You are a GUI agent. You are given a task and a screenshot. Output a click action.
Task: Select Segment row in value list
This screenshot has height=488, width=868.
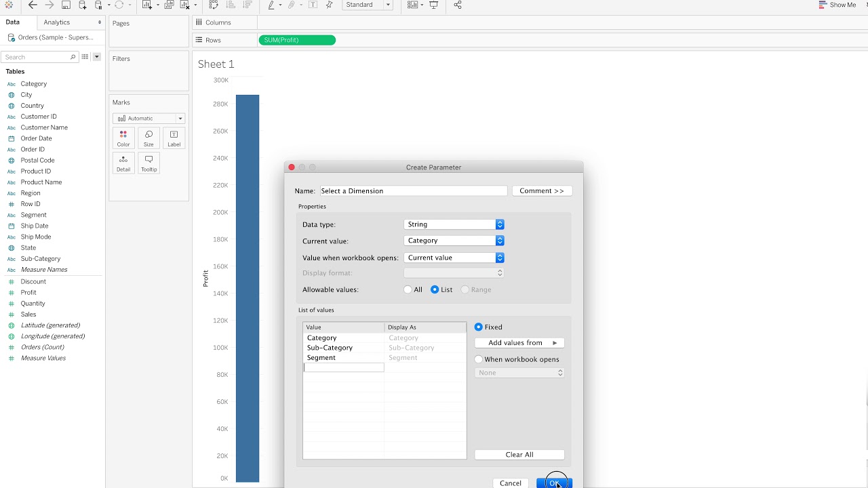point(384,358)
